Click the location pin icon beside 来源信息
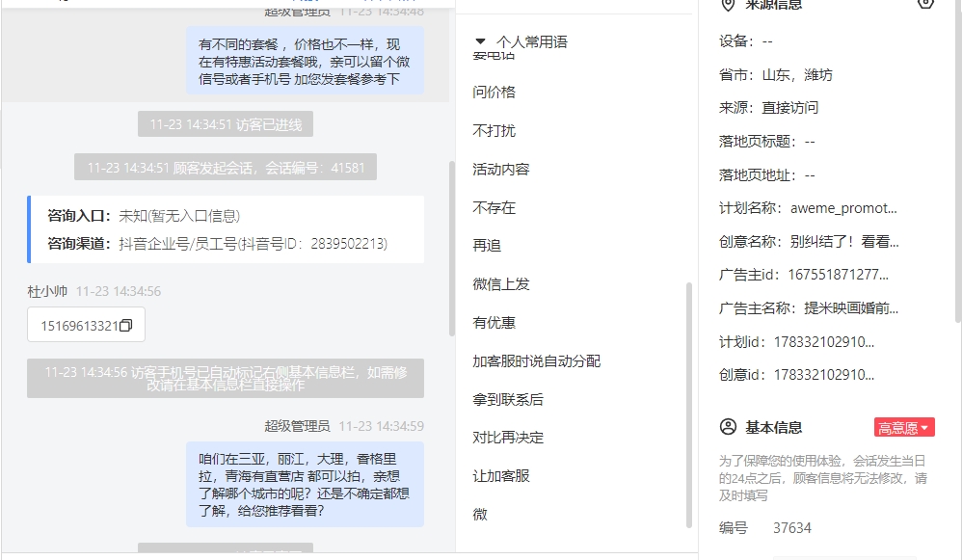Viewport: 962px width, 560px height. point(728,5)
